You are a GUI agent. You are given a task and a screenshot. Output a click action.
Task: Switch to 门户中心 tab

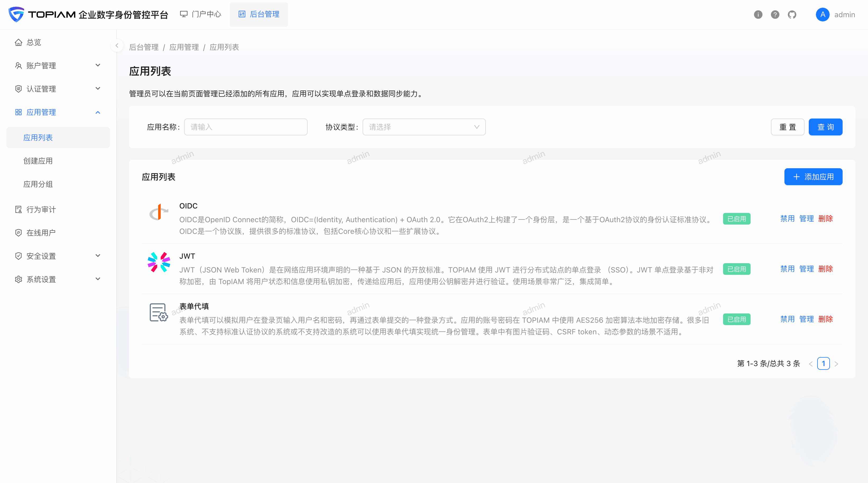pyautogui.click(x=201, y=14)
